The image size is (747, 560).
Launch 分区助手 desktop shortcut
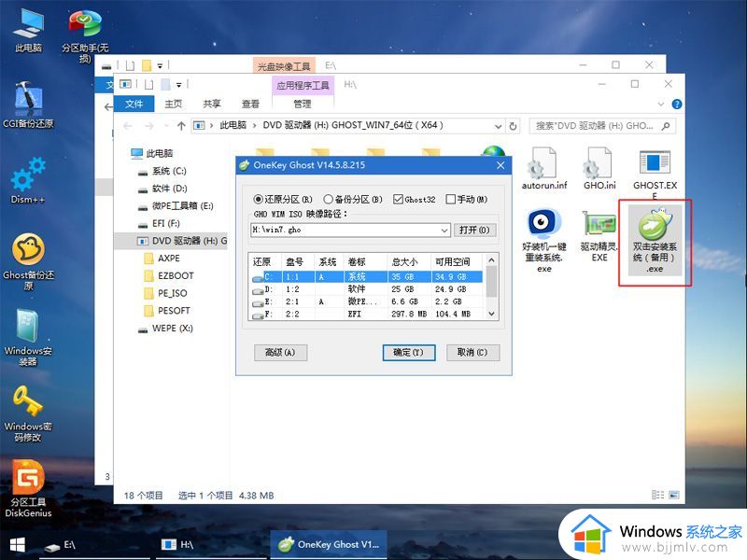[85, 35]
